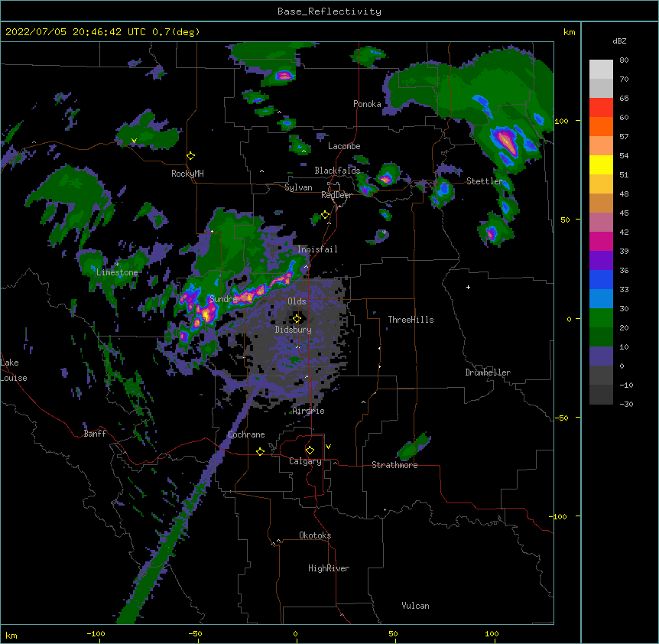The width and height of the screenshot is (659, 644).
Task: Click the Blackfalds city label
Action: click(337, 171)
